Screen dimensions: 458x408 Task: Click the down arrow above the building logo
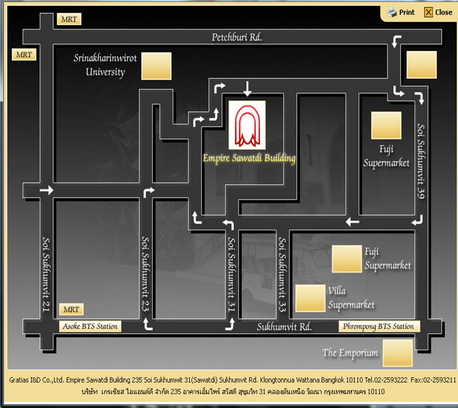247,88
